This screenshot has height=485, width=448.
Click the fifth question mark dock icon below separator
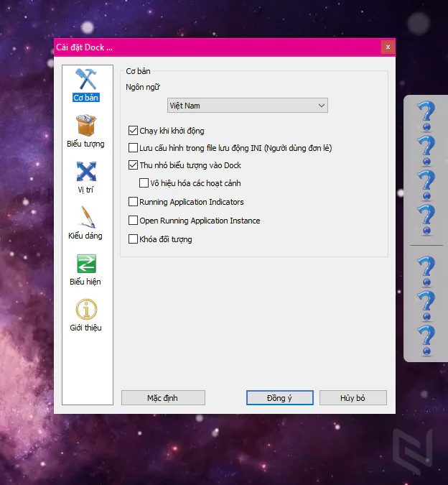[426, 271]
